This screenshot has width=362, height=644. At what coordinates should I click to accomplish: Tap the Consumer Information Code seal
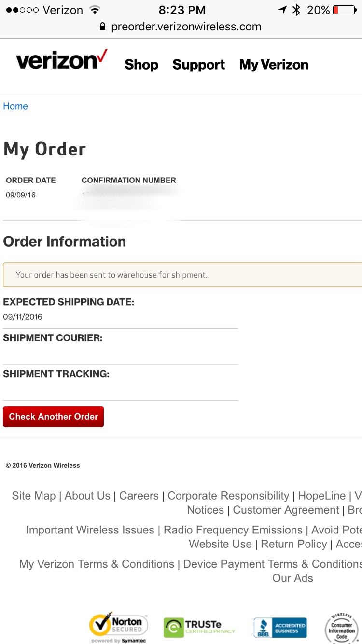pyautogui.click(x=342, y=627)
